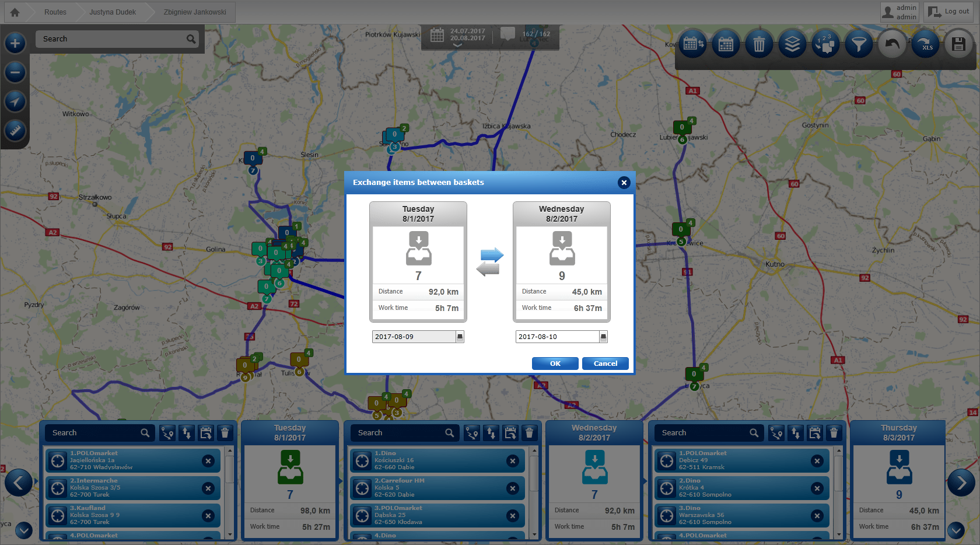Export the routes to XLS
Viewport: 980px width, 545px height.
point(925,44)
